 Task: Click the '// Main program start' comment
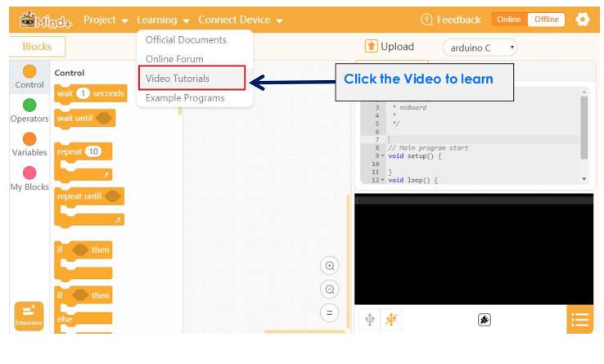[428, 148]
